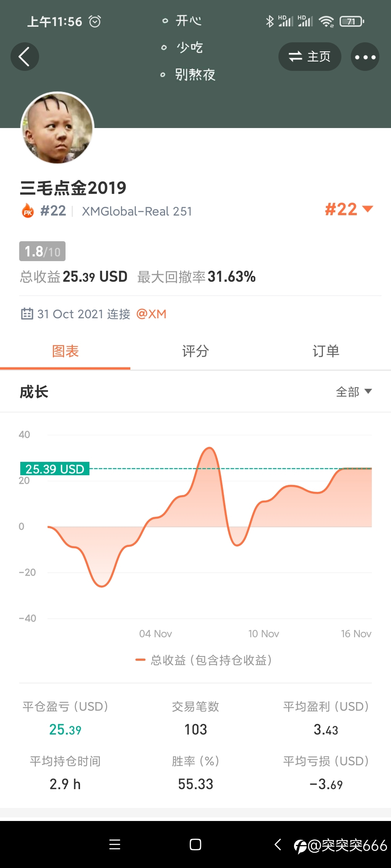Switch to the 订单 tab

click(326, 351)
